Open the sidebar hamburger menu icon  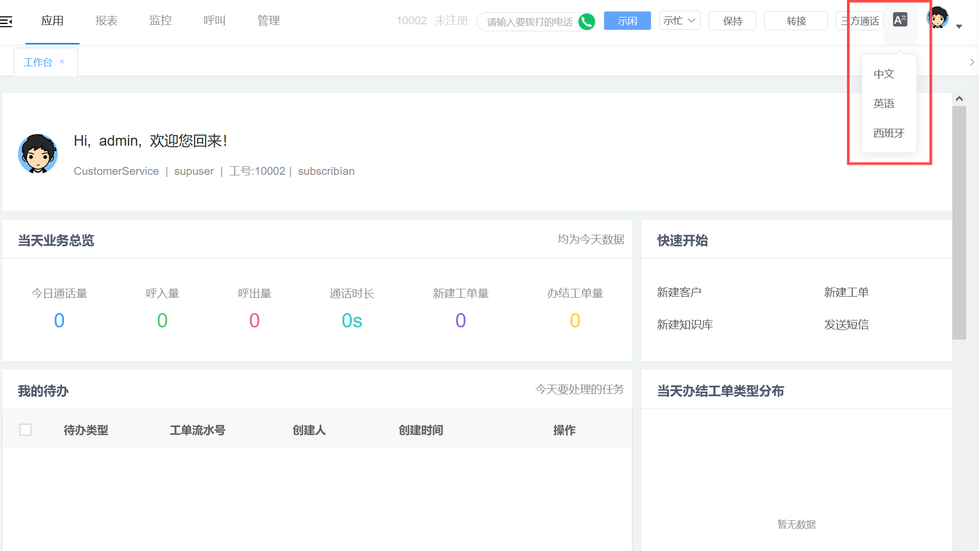[x=6, y=21]
